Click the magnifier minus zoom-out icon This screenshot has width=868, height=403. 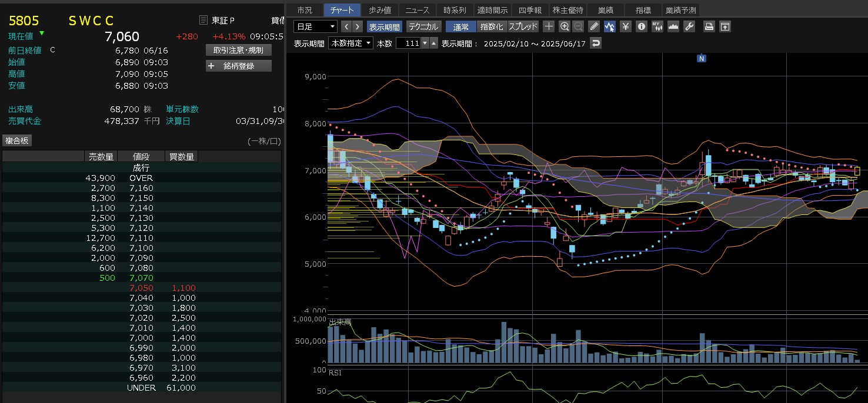(578, 26)
